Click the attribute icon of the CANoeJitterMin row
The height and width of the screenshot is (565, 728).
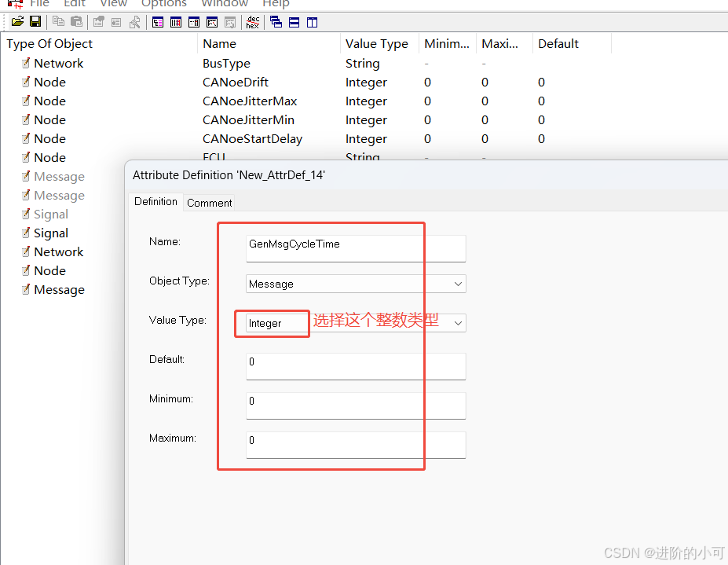[26, 119]
